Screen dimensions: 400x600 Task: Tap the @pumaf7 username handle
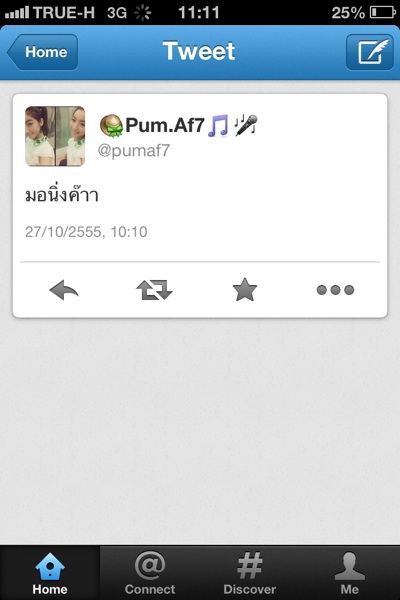(134, 150)
